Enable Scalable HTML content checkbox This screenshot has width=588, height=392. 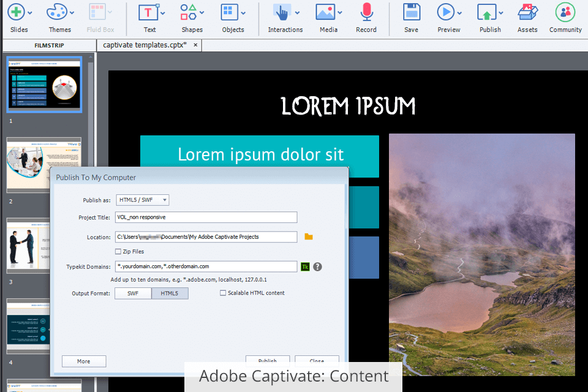[223, 293]
